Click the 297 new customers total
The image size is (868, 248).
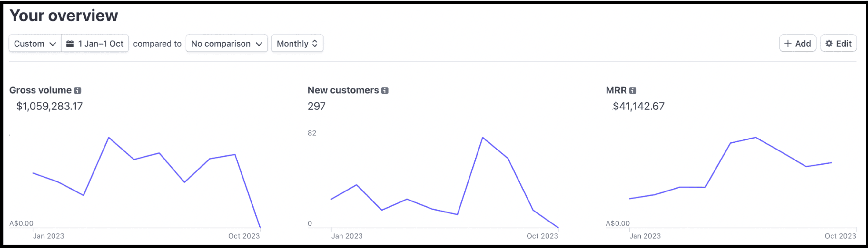coord(316,106)
